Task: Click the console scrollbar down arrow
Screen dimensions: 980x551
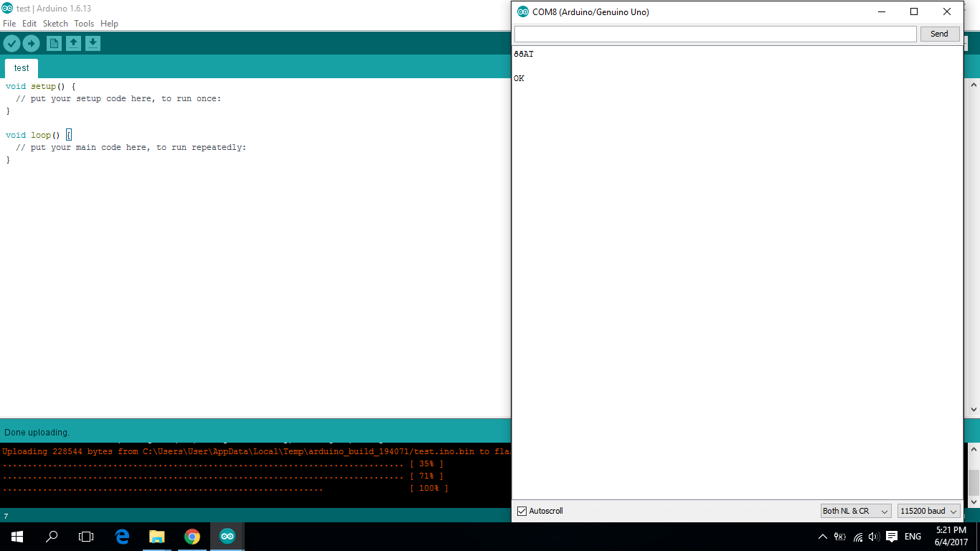Action: click(974, 501)
